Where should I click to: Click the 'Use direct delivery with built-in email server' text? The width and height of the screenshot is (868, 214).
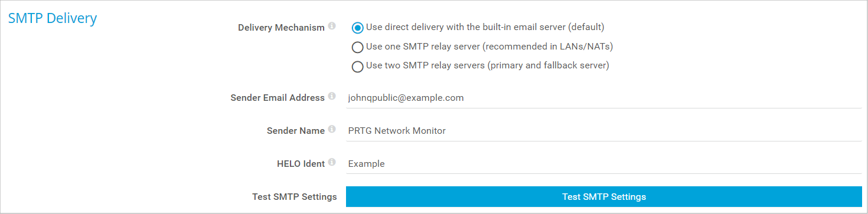tap(485, 27)
